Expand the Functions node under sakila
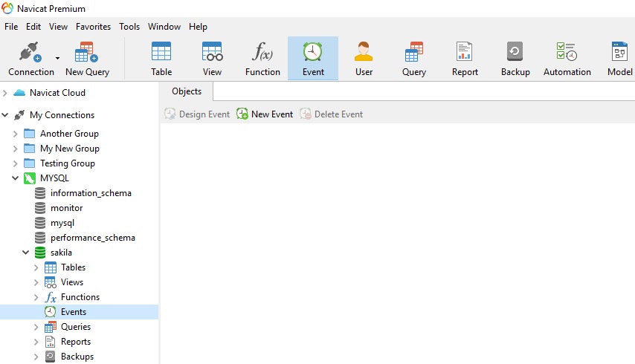Screen dimensions: 635x364 (36, 298)
